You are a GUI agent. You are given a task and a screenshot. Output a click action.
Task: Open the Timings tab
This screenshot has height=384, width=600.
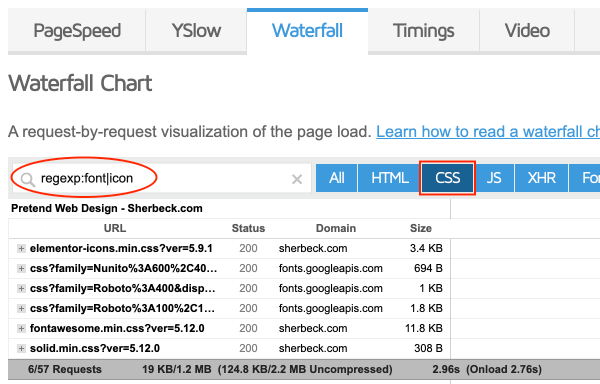[424, 31]
